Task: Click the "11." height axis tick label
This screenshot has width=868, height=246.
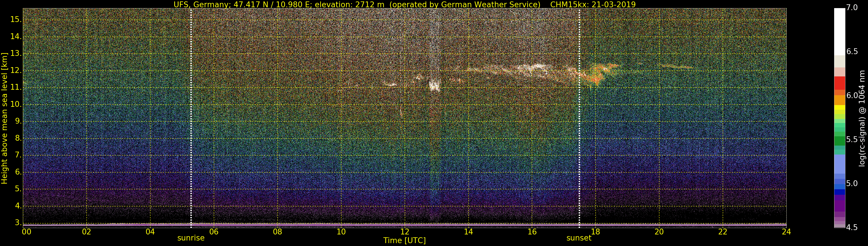Action: (x=16, y=87)
